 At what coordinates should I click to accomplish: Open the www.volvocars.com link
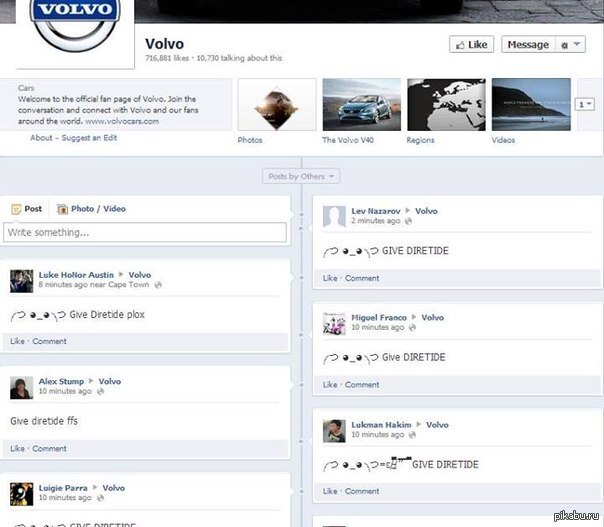coord(123,120)
